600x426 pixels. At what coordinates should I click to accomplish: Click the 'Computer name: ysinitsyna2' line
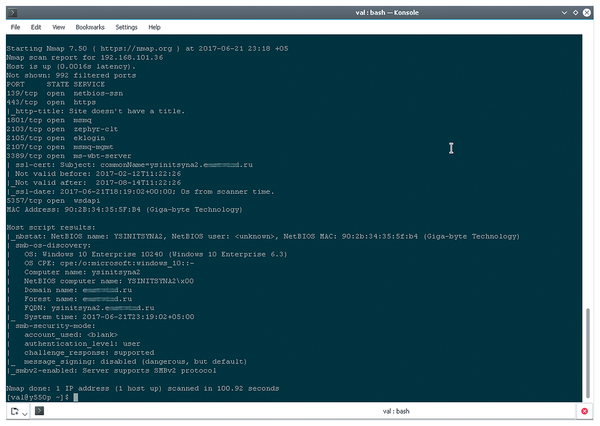tap(82, 272)
